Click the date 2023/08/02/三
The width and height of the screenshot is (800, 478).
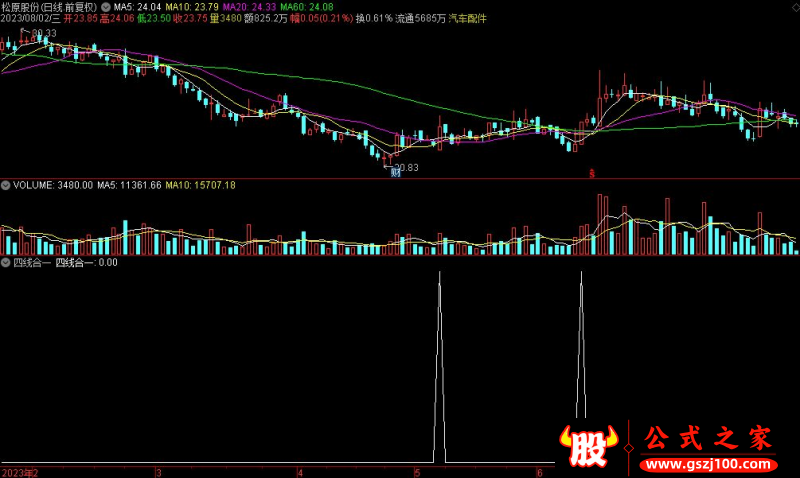pyautogui.click(x=31, y=19)
